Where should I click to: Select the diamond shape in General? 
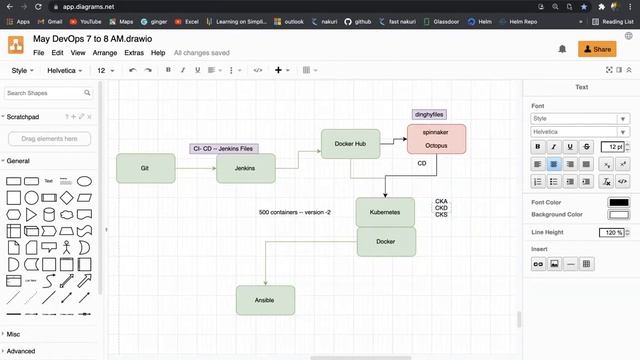[67, 198]
